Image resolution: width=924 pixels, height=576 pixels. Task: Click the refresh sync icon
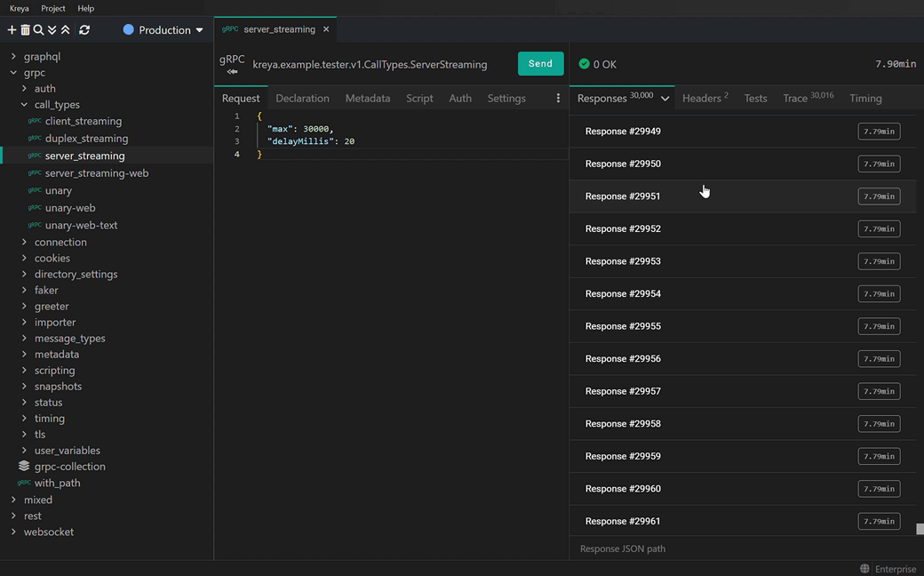[x=84, y=30]
